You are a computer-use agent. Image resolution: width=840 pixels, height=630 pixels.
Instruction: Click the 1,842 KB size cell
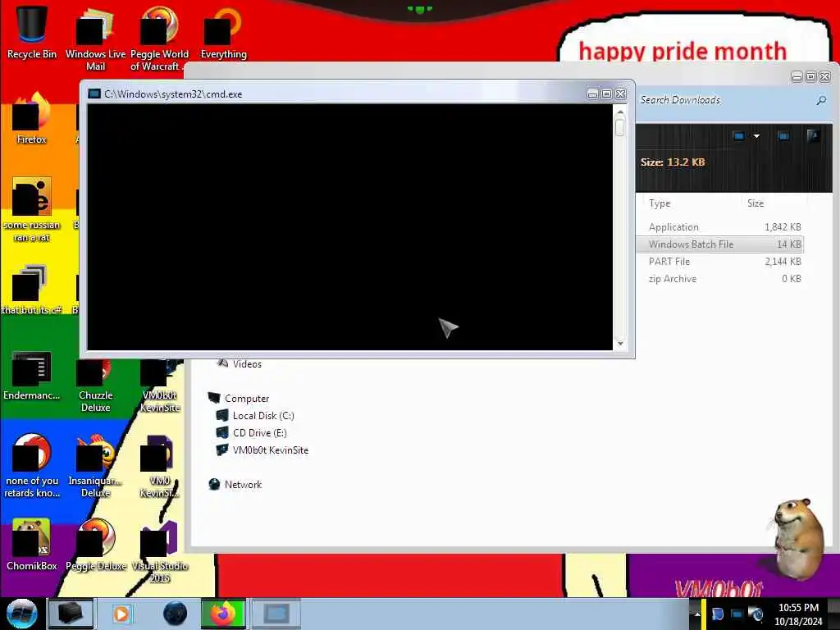pos(783,226)
